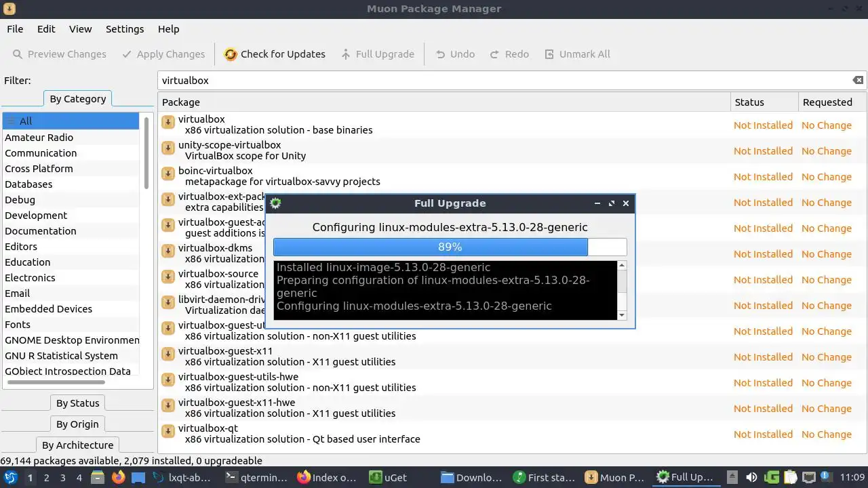
Task: Select the By Category tab
Action: coord(77,99)
